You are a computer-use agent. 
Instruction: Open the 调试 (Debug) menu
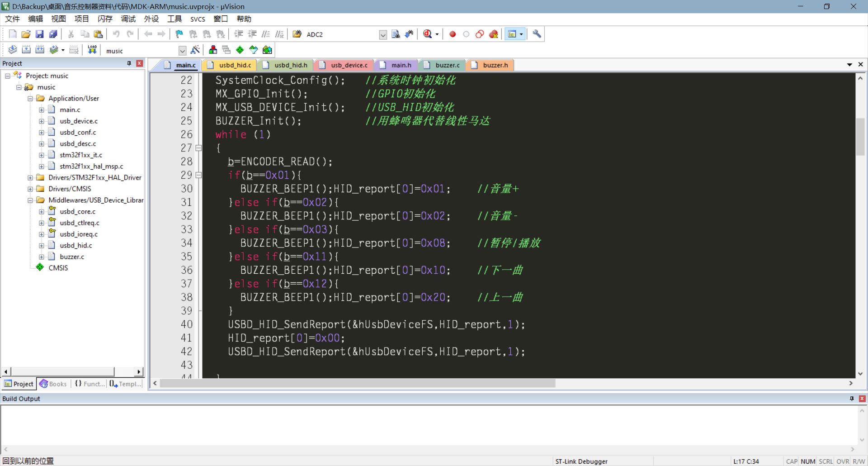pos(128,19)
